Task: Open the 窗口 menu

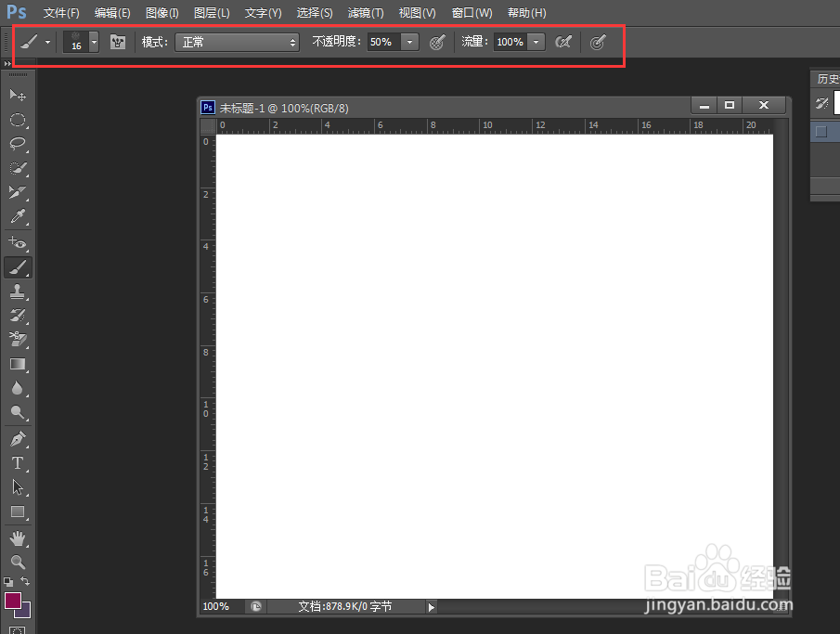Action: click(x=471, y=12)
